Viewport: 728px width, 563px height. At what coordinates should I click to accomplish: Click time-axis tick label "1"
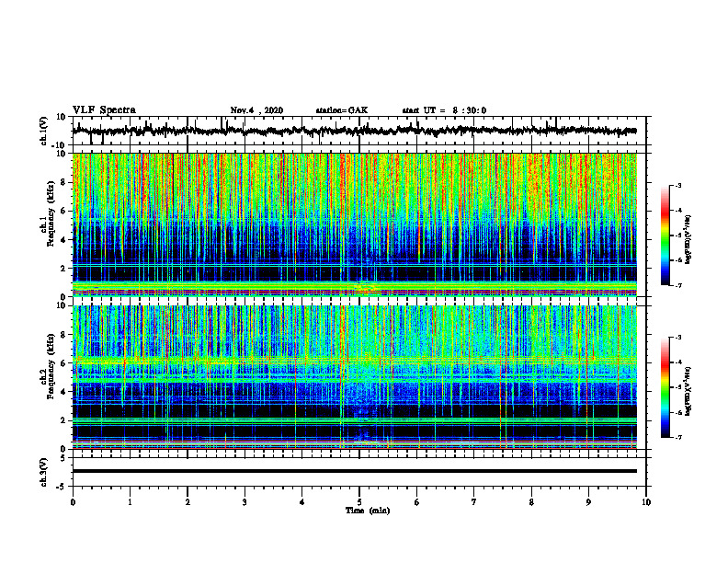pos(130,502)
